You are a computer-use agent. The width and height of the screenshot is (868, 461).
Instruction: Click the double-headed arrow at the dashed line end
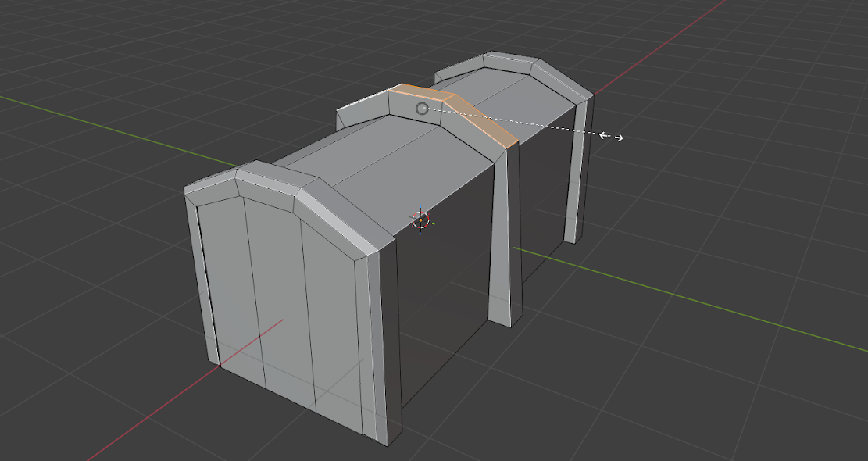tap(611, 137)
